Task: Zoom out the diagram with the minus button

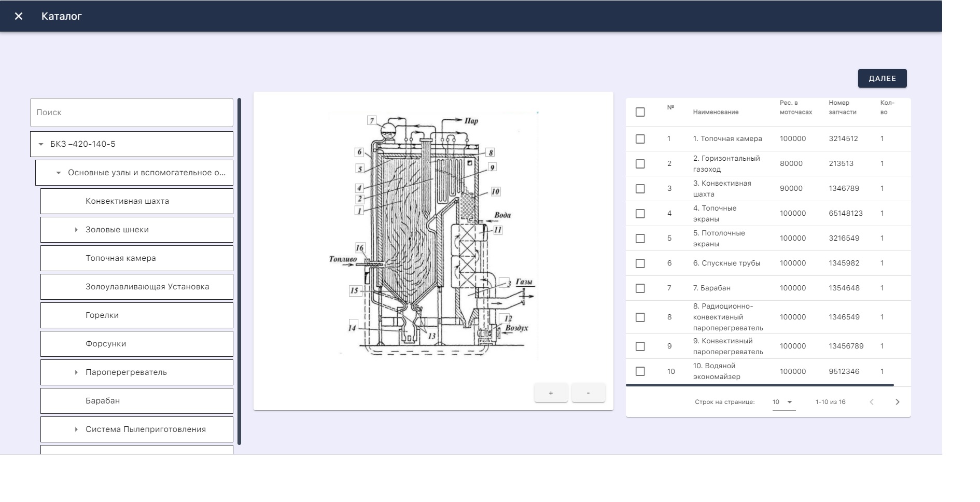Action: coord(588,393)
